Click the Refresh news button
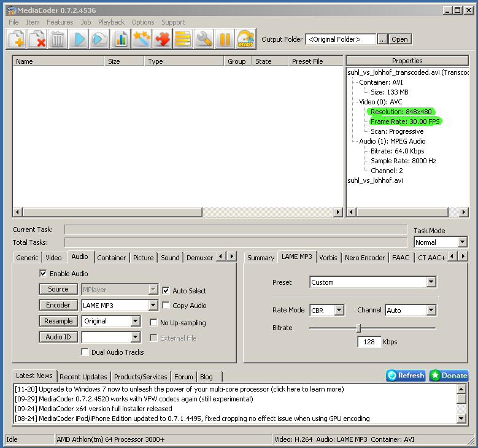Screen dimensions: 478x448 click(x=406, y=376)
